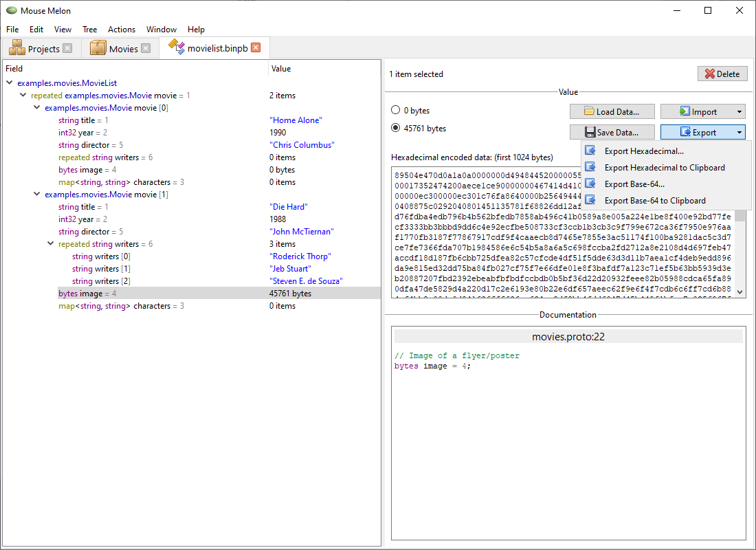
Task: Select Export Hexadecimal from the menu
Action: coord(645,151)
